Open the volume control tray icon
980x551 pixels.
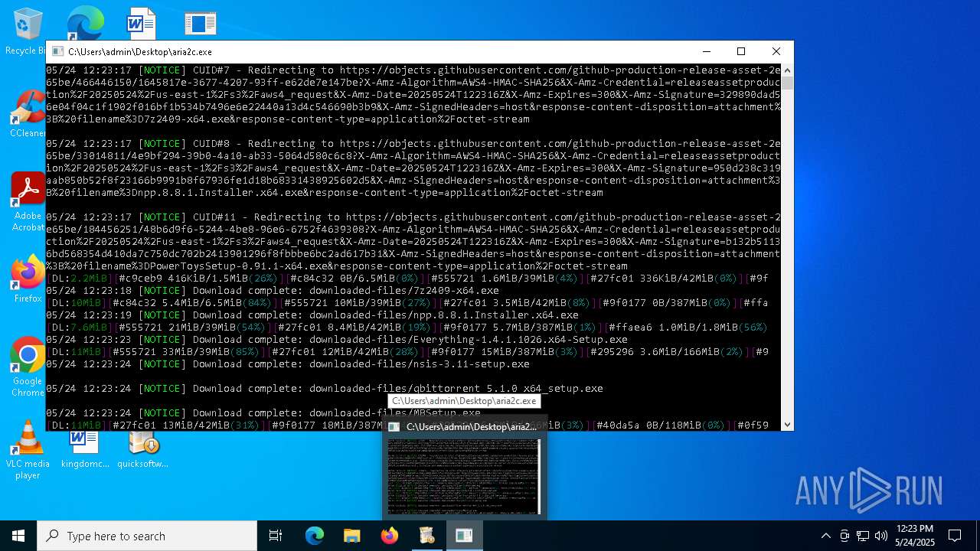(881, 536)
